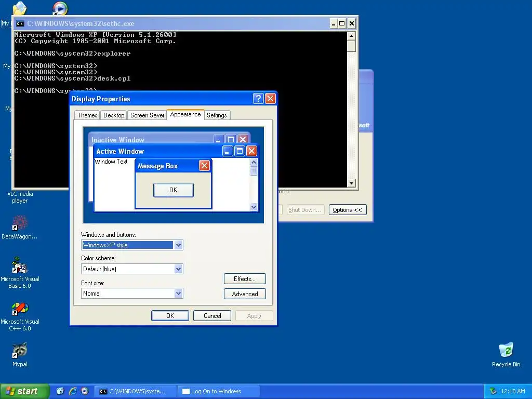Open the Screen Saver tab
The width and height of the screenshot is (532, 399).
pos(147,115)
